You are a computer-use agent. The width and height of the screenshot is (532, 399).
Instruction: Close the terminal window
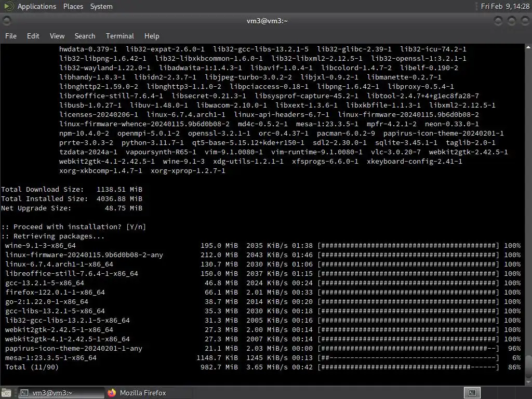coord(525,21)
